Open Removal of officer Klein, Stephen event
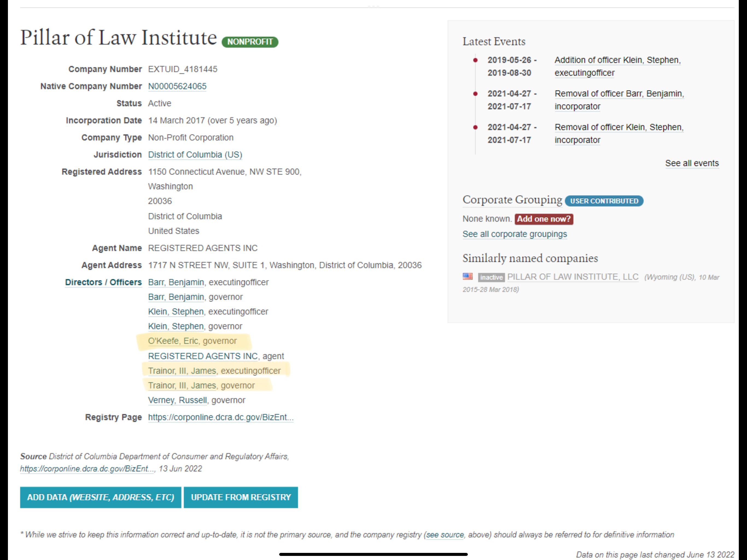The width and height of the screenshot is (747, 560). tap(619, 133)
